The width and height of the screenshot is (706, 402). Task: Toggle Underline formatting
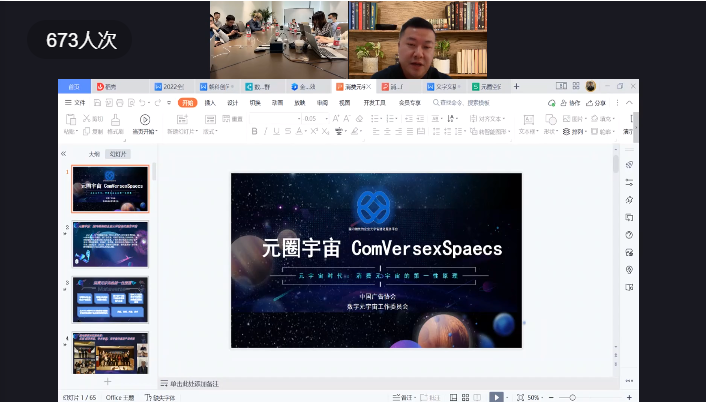tap(276, 131)
